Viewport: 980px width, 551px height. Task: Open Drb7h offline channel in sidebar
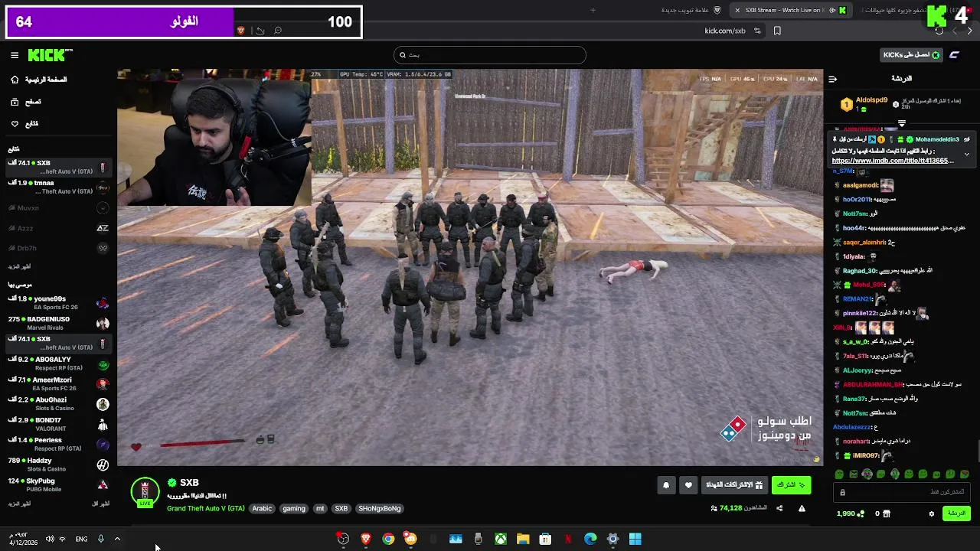[59, 248]
